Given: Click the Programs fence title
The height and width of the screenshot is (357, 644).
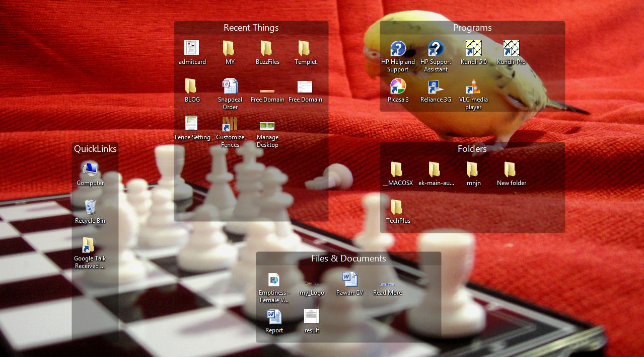Looking at the screenshot, I should pyautogui.click(x=472, y=28).
